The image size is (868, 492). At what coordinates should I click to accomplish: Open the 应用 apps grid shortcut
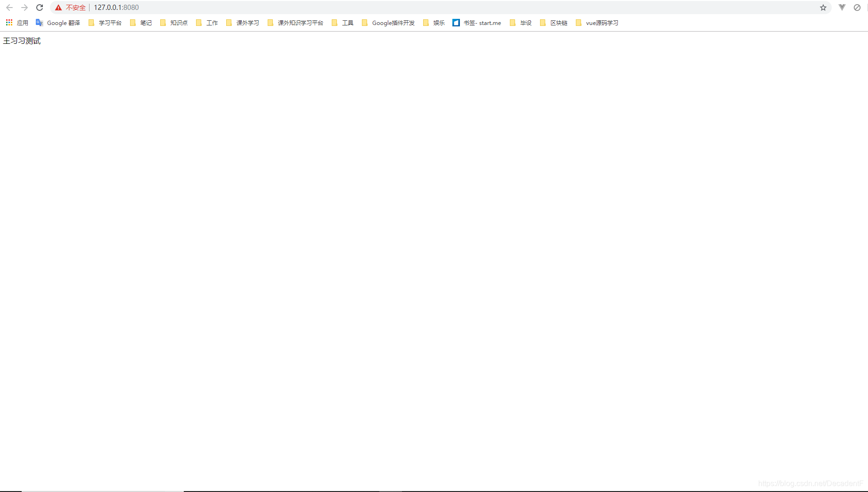pyautogui.click(x=17, y=23)
